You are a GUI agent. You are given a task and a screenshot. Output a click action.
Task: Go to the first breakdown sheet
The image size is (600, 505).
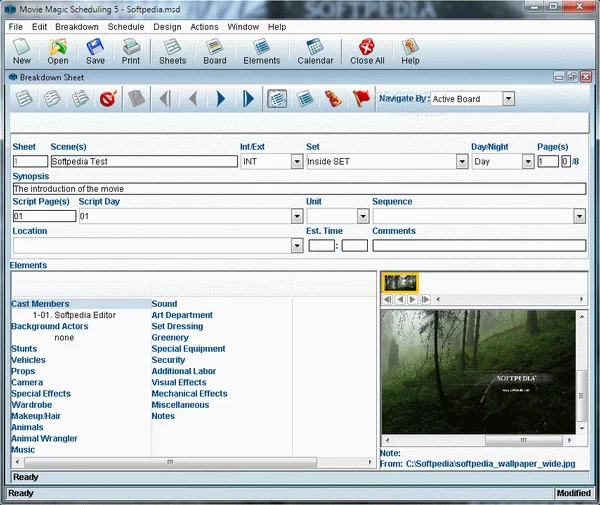click(165, 99)
